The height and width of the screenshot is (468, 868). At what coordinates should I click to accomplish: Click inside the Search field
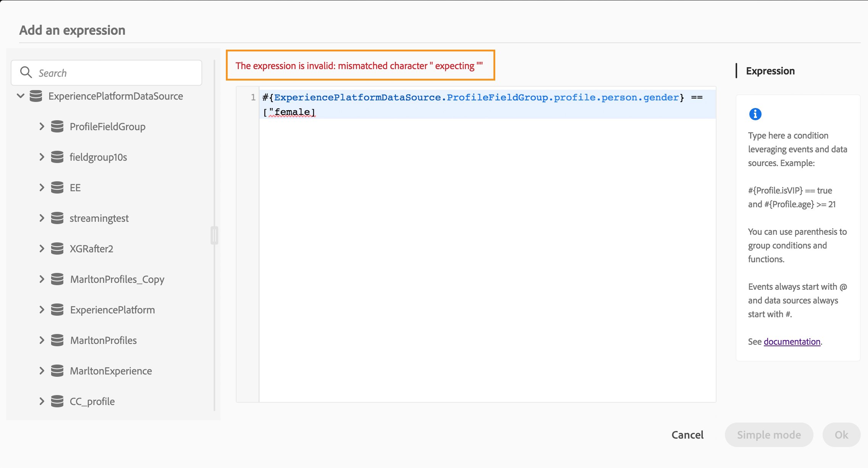(x=114, y=73)
